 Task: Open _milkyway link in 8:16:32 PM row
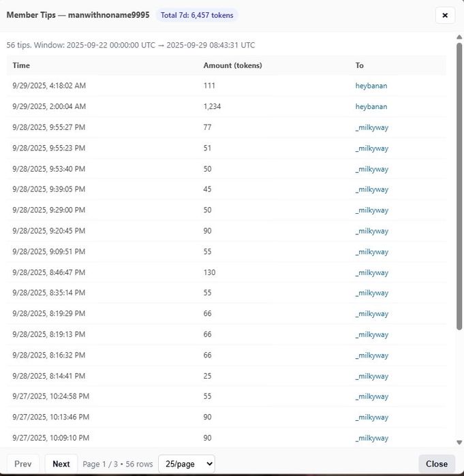372,355
